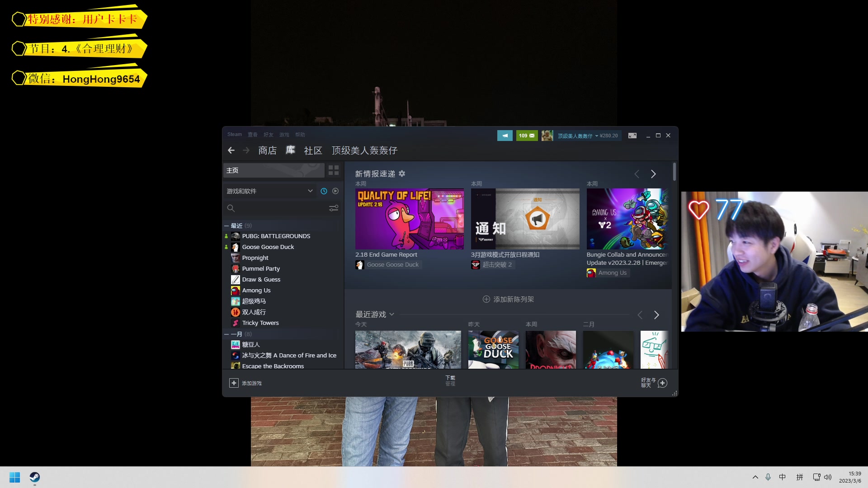Toggle sort by recent activity clock icon
Screen dimensions: 868x488
(324, 191)
